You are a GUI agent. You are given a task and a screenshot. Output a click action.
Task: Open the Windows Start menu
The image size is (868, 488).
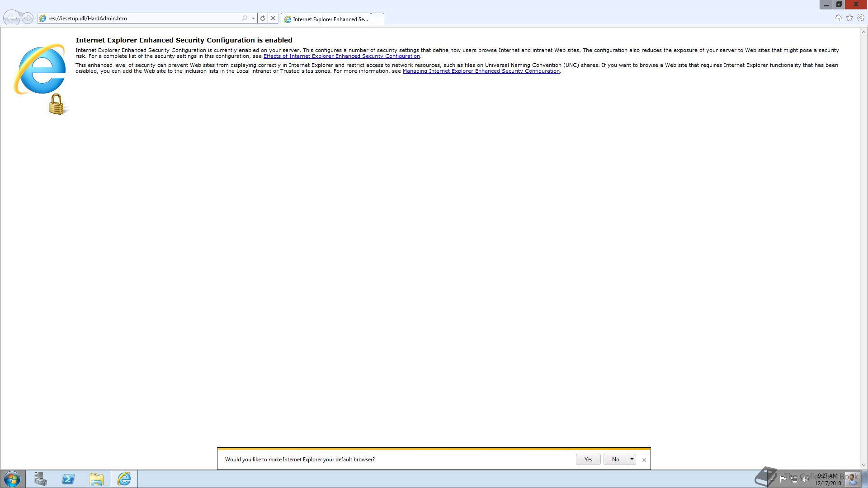tap(12, 479)
